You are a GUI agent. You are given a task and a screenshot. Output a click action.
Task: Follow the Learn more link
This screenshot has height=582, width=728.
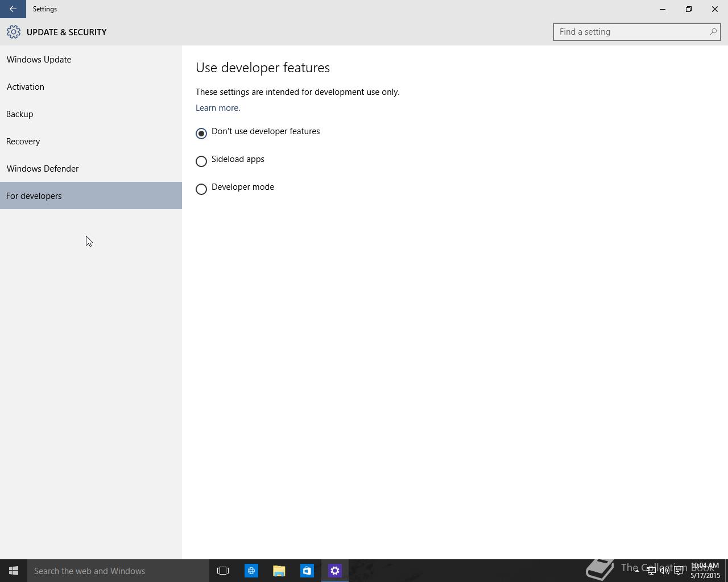[x=217, y=108]
